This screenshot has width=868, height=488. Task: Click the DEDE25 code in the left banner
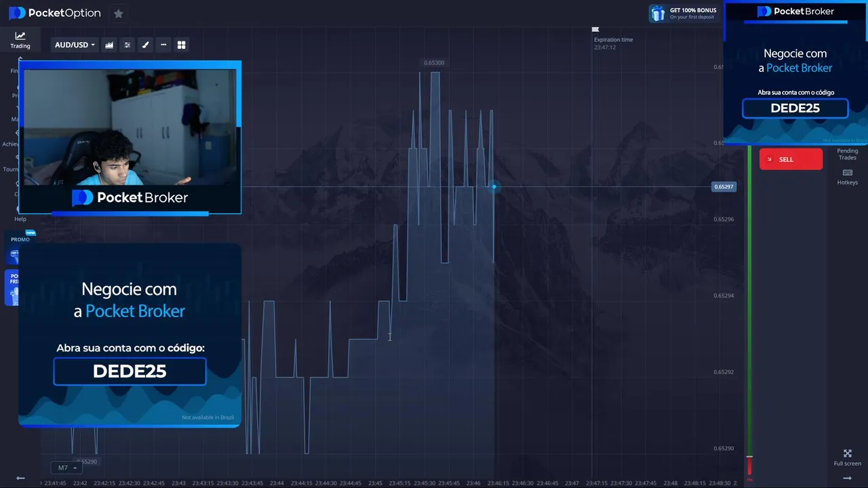pos(130,371)
